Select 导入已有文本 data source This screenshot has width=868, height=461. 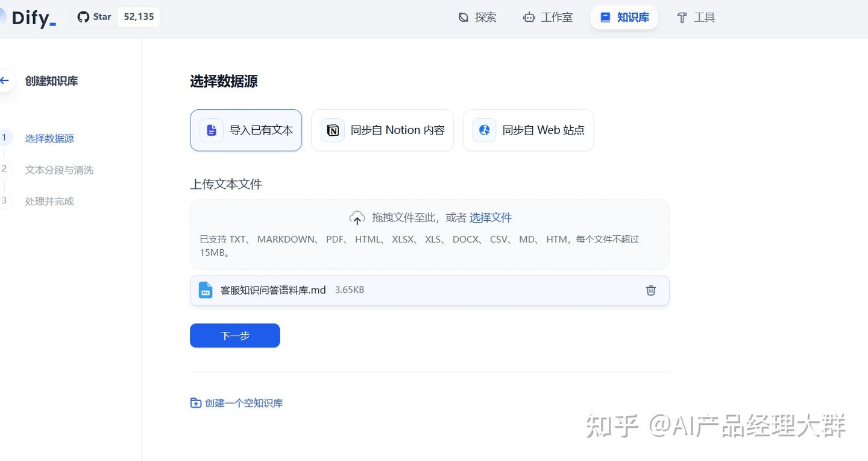point(246,130)
